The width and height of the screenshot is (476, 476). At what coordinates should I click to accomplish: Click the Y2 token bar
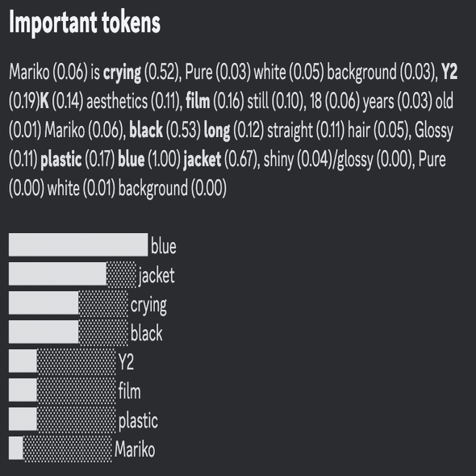click(63, 361)
